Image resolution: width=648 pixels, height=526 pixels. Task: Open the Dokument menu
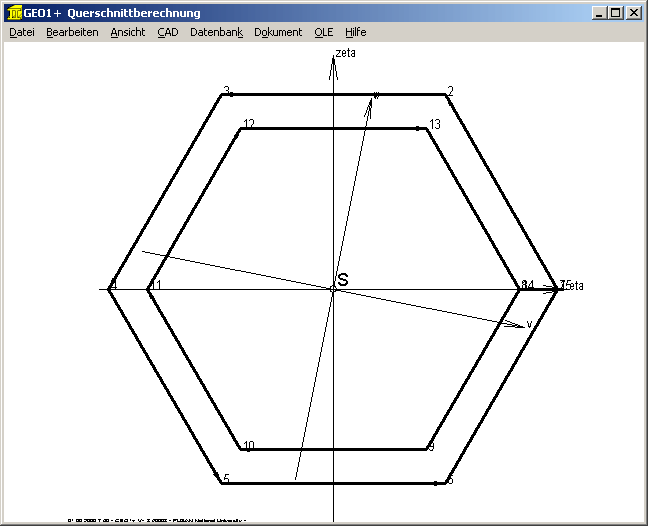pos(278,32)
